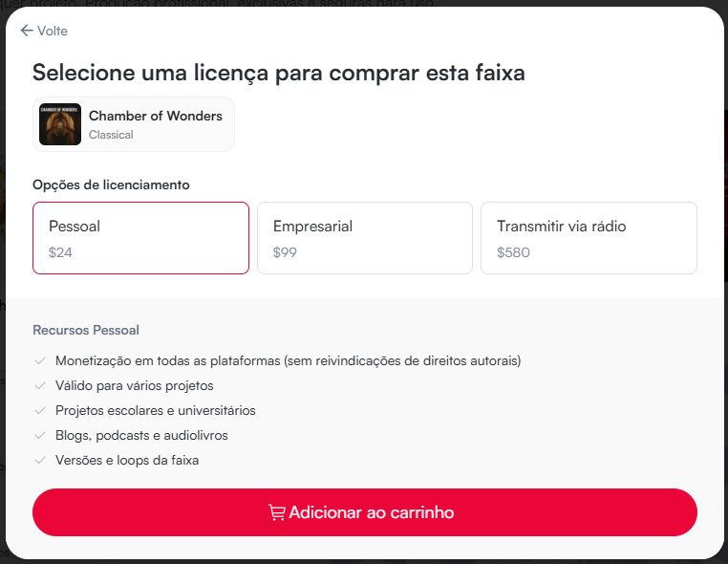Click the Chamber of Wonders track title

(x=155, y=116)
